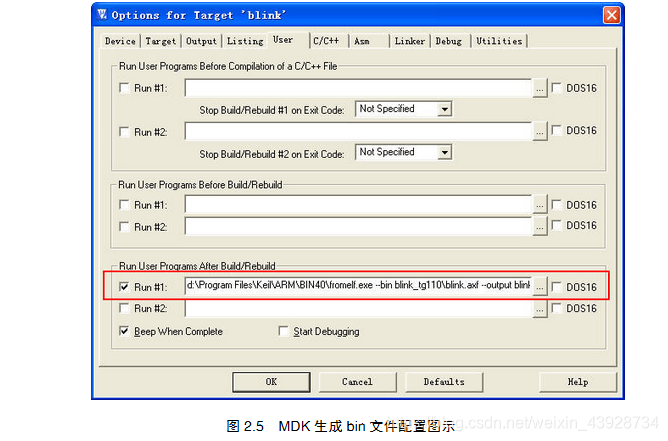Toggle DOS16 for Run #2 before Build/Rebuild
Image resolution: width=668 pixels, height=441 pixels.
point(556,225)
